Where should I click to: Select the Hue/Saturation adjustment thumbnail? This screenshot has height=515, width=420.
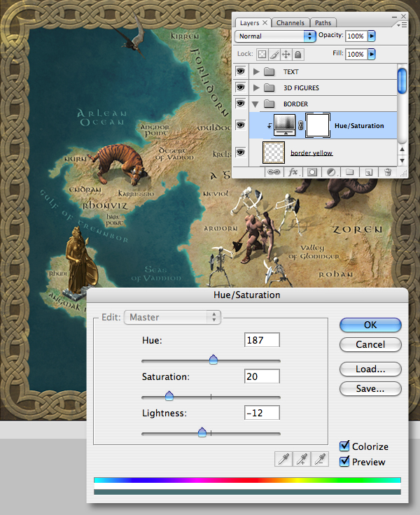285,125
